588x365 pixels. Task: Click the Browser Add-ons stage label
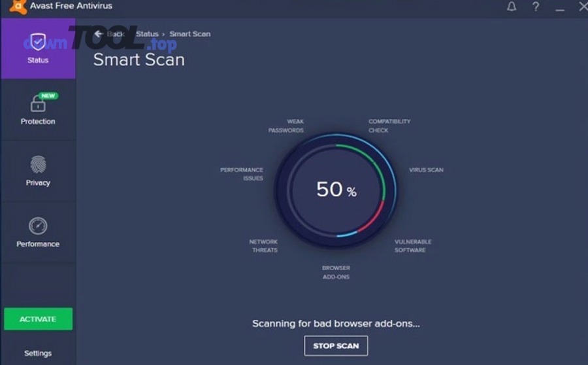pos(336,272)
